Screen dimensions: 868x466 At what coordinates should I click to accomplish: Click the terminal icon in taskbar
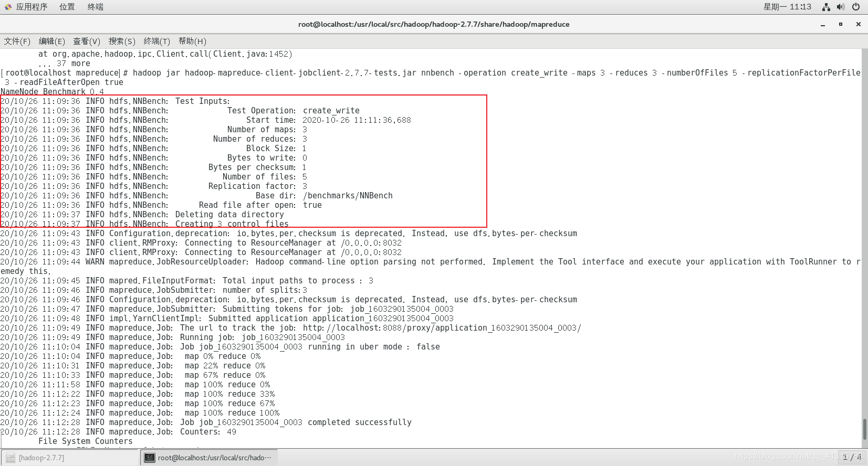coord(150,458)
